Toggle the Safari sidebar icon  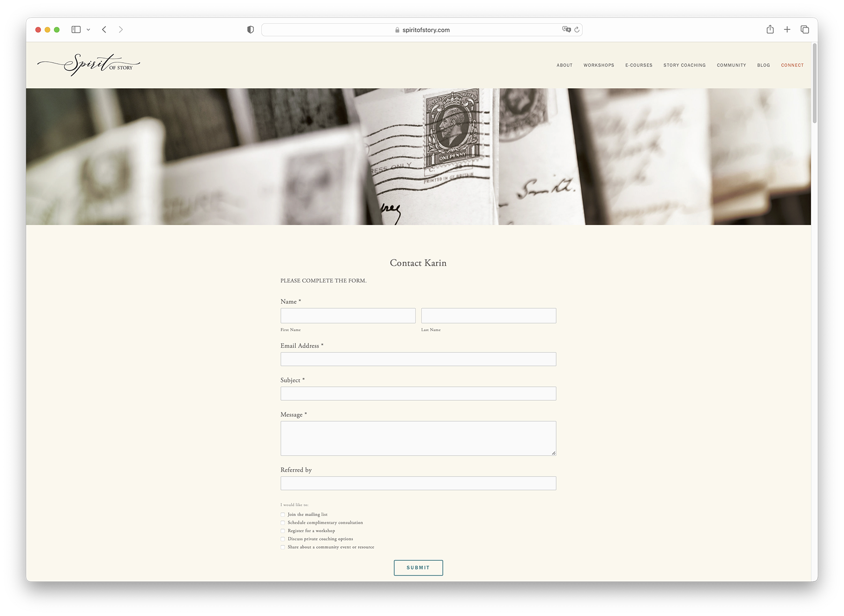point(76,30)
